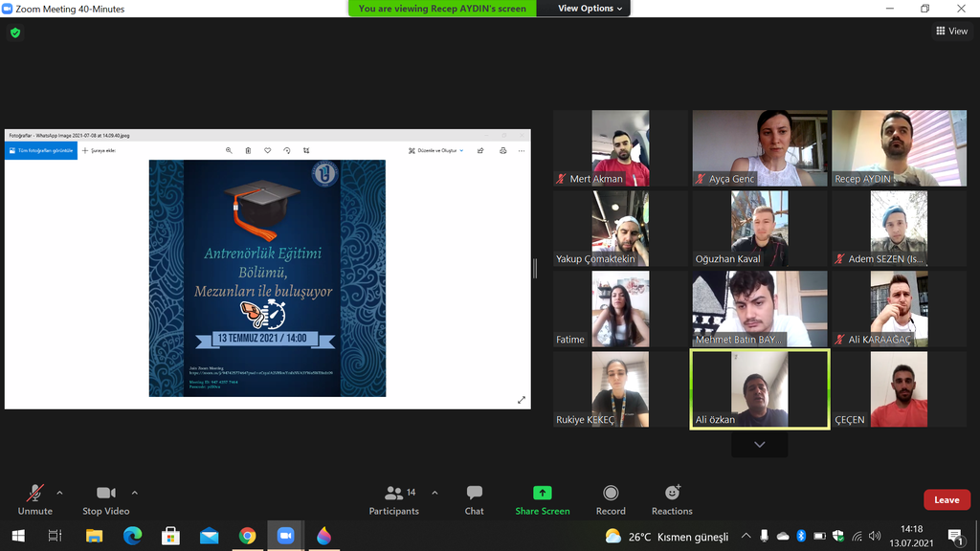Viewport: 980px width, 551px height.
Task: Click the green encryption shield icon
Action: pos(14,33)
